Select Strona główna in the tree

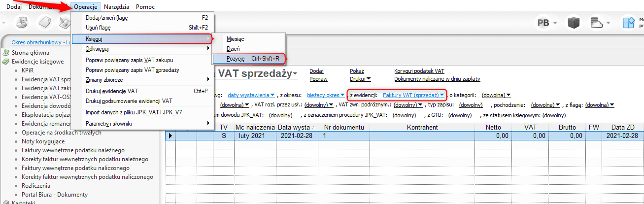pos(30,52)
